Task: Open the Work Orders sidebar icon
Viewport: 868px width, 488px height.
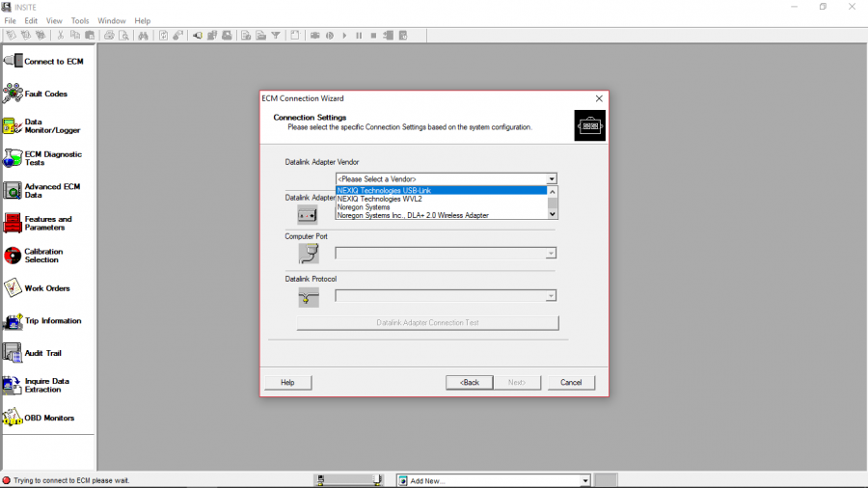Action: coord(13,287)
